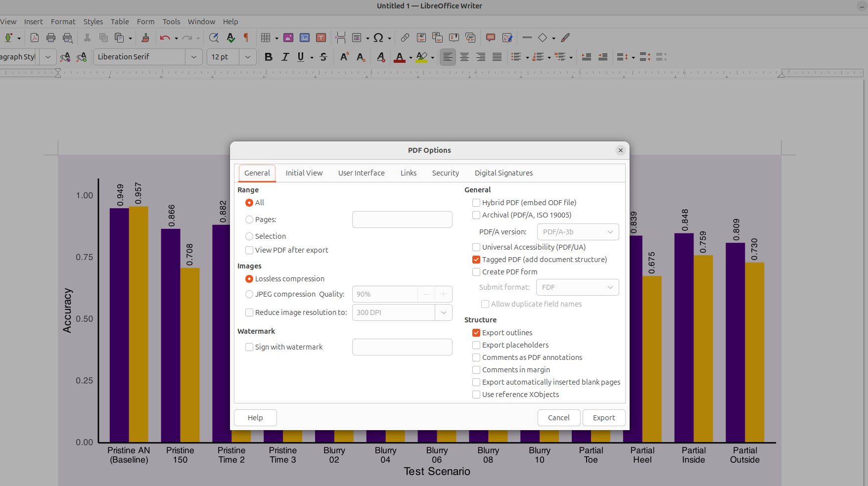Viewport: 868px width, 486px height.
Task: Toggle the Formatting Marks pilcrow icon
Action: pyautogui.click(x=246, y=38)
